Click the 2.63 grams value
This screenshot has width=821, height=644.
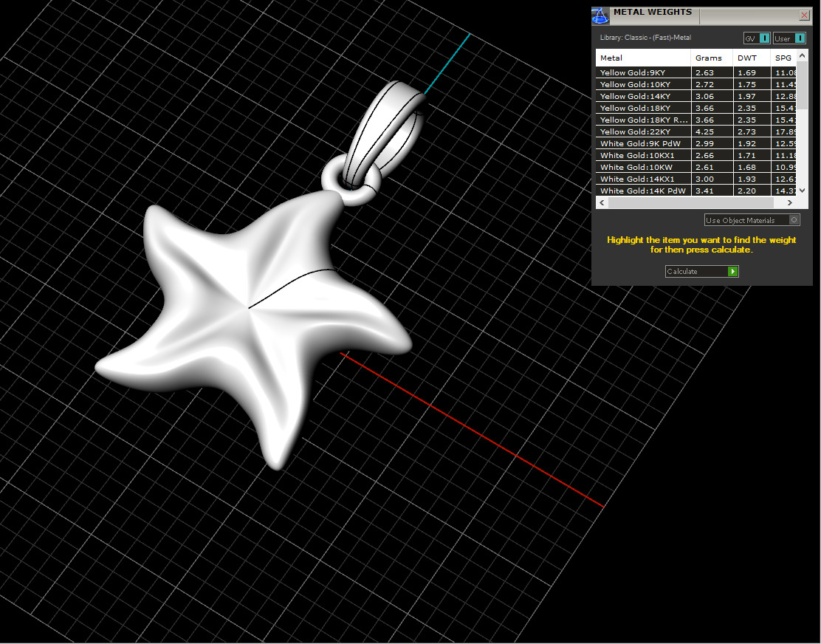705,73
